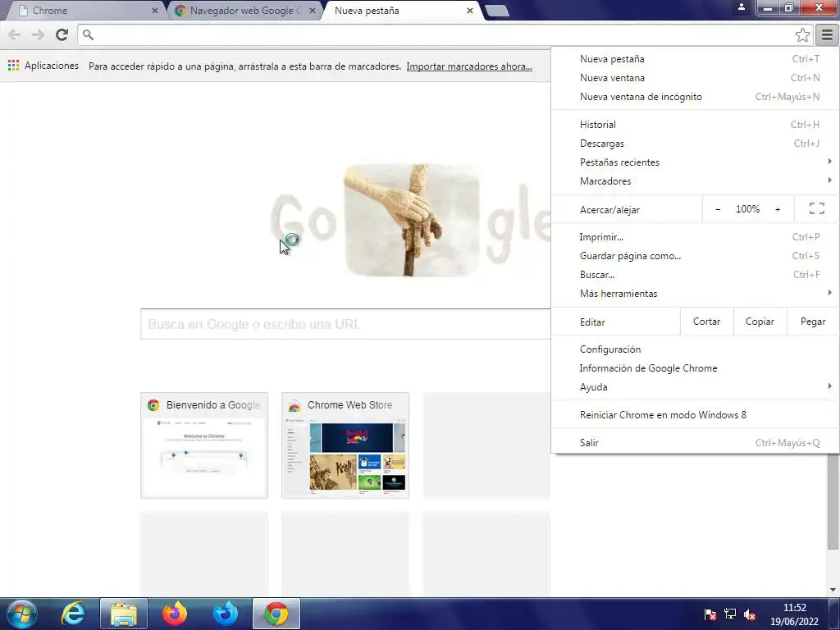Close the first Chrome tab
840x630 pixels.
click(154, 10)
